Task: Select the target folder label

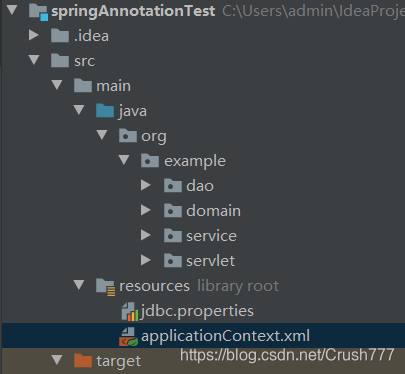Action: point(119,361)
